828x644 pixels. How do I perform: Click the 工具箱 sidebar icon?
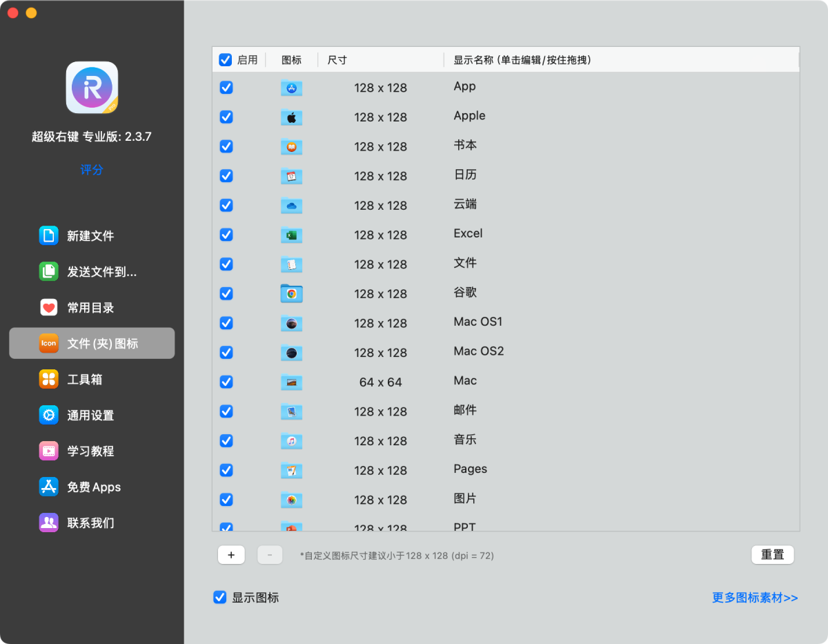[49, 380]
